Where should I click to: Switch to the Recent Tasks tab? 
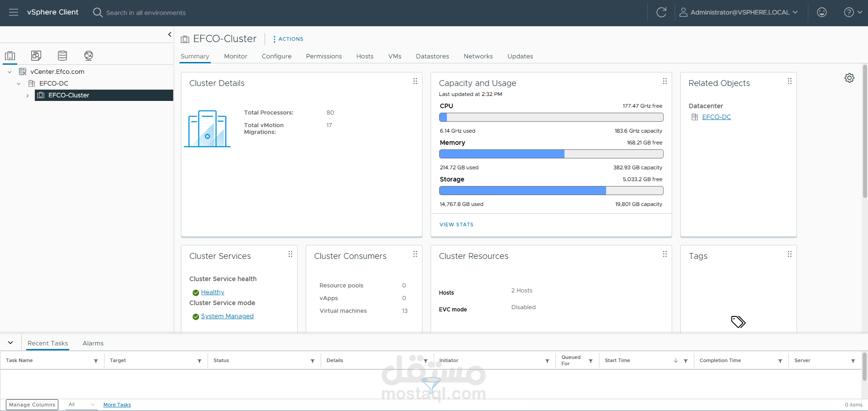47,343
